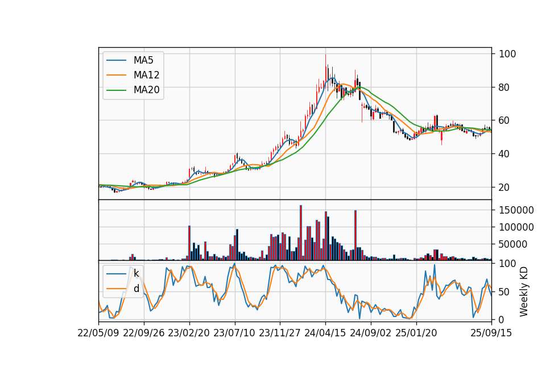546x392 pixels.
Task: Click the volume axis value 150000
Action: coord(516,210)
